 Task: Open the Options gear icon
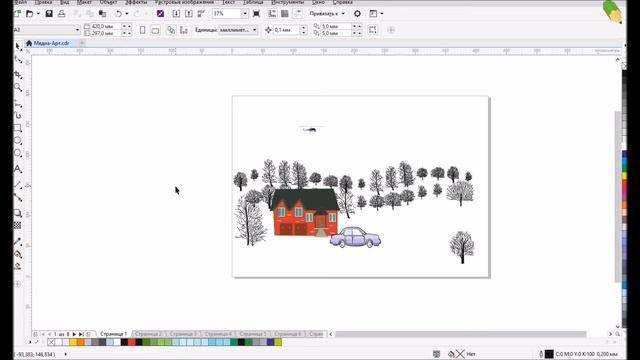[x=357, y=13]
